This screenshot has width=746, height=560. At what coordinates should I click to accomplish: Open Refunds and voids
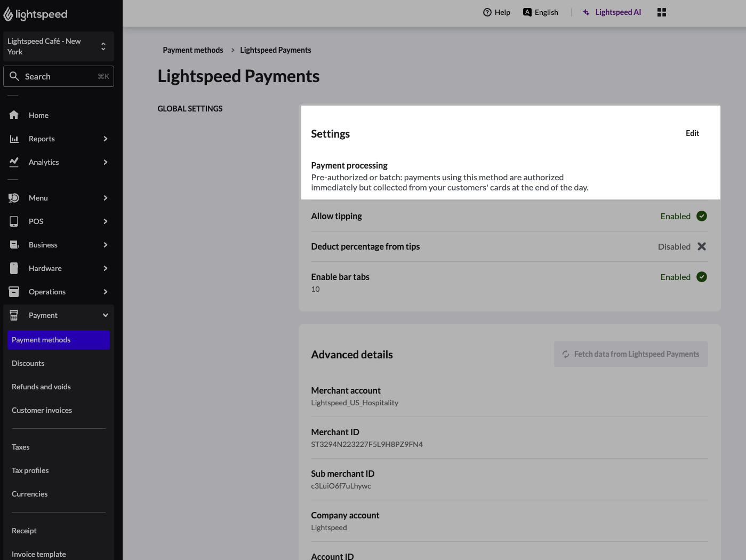[41, 387]
